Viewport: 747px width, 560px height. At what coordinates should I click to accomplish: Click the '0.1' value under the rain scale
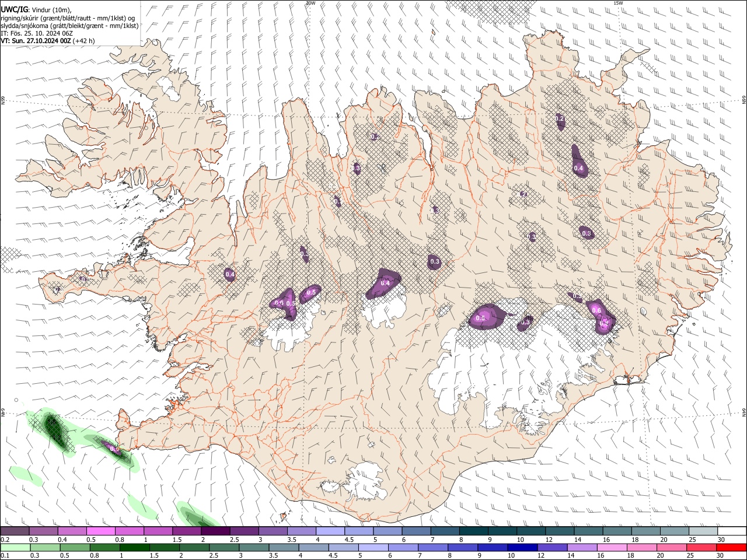[5, 555]
